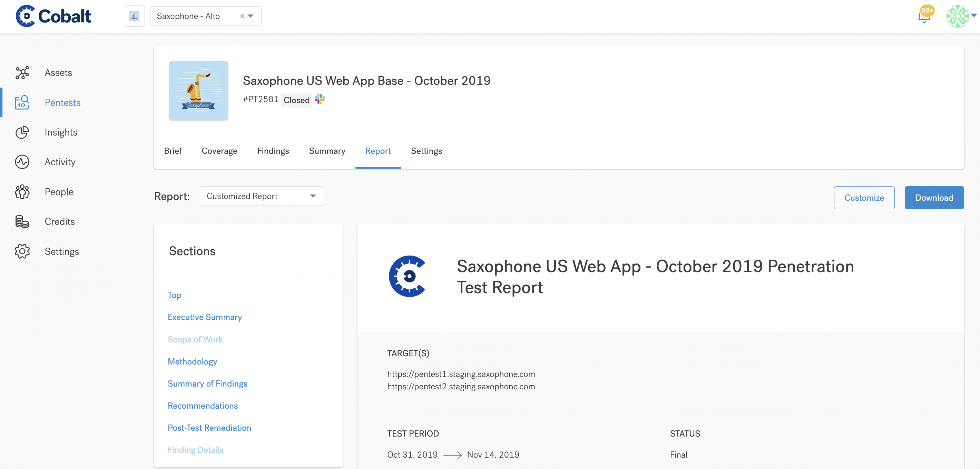980x469 pixels.
Task: Go to Assets in sidebar
Action: pyautogui.click(x=58, y=73)
